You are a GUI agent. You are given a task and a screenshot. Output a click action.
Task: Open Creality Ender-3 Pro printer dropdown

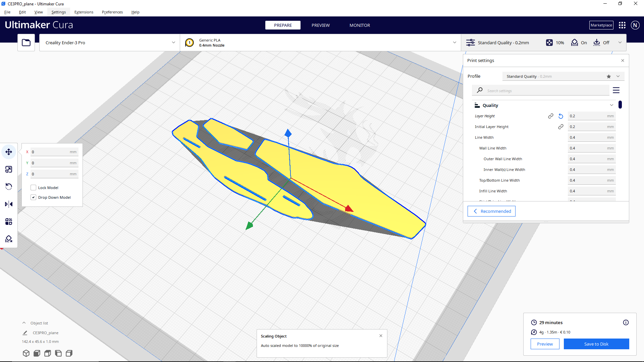pos(110,43)
